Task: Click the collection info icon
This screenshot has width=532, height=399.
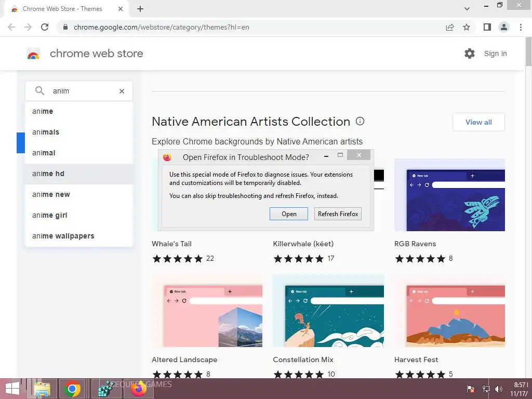Action: pos(360,121)
